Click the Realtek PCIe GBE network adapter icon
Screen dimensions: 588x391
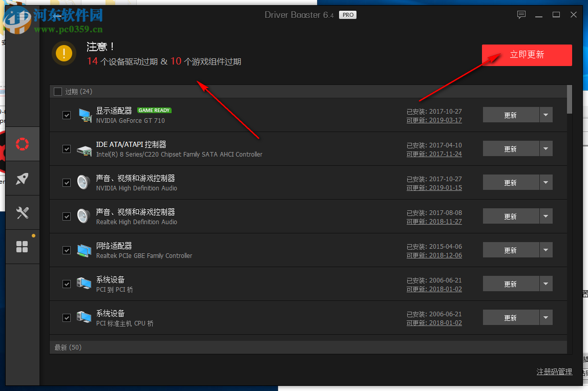[85, 250]
